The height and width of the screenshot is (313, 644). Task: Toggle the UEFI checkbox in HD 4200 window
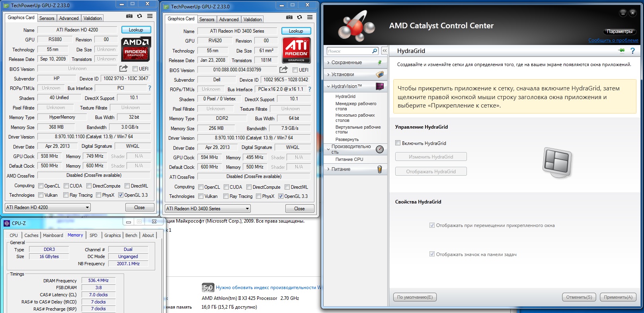[135, 69]
